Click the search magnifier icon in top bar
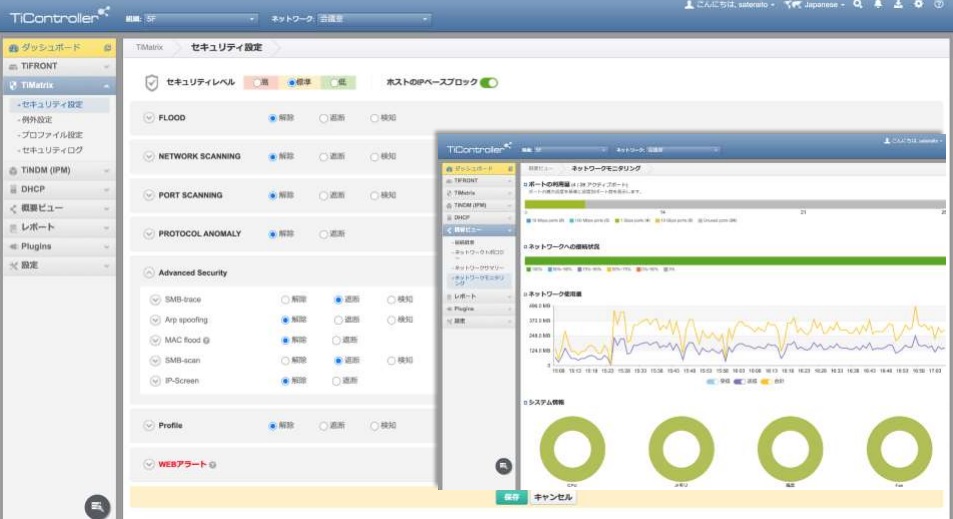The width and height of the screenshot is (953, 519). point(858,4)
